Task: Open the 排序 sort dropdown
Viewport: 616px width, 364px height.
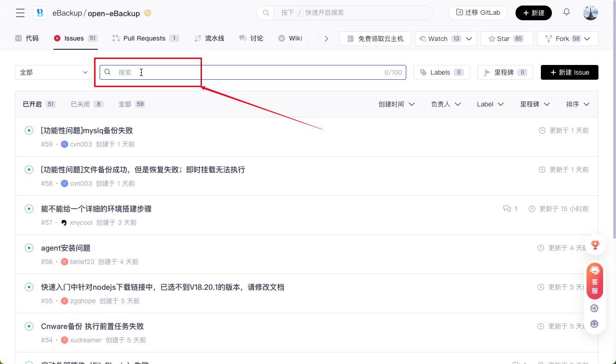Action: (x=577, y=104)
